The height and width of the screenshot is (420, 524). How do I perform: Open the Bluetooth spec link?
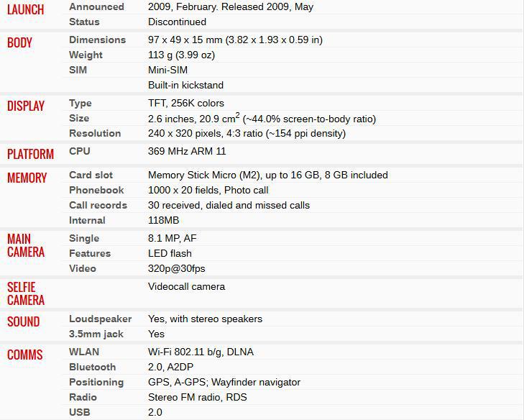(92, 367)
